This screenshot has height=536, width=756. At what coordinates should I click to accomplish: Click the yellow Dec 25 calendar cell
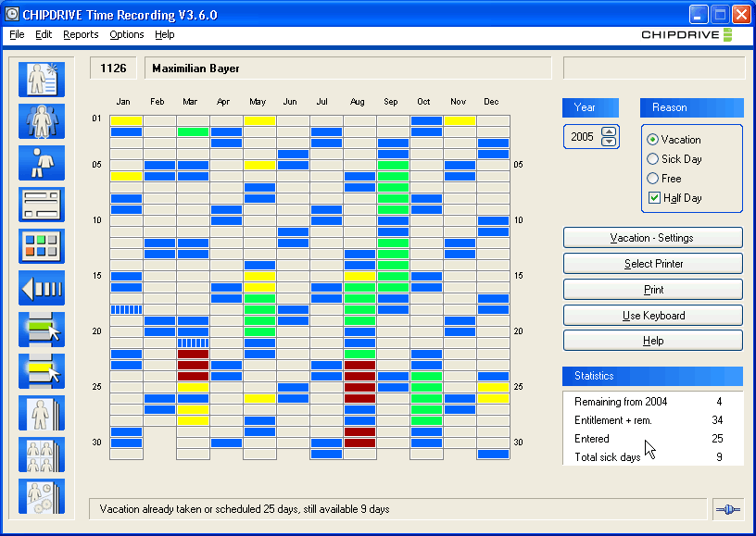[x=493, y=387]
